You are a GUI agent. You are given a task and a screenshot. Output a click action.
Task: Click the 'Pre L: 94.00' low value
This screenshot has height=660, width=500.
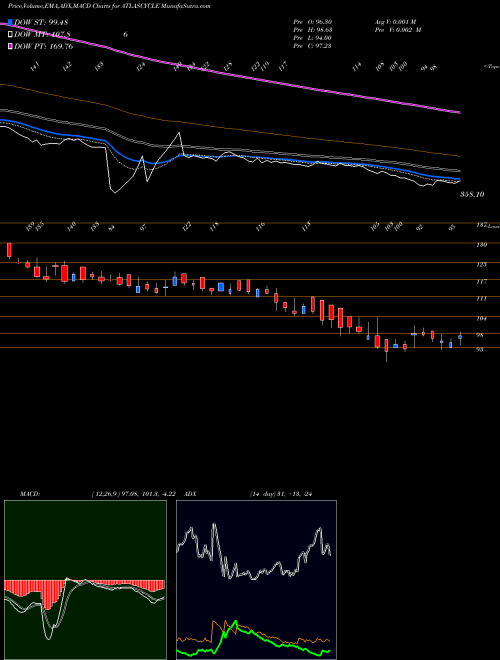pos(312,38)
